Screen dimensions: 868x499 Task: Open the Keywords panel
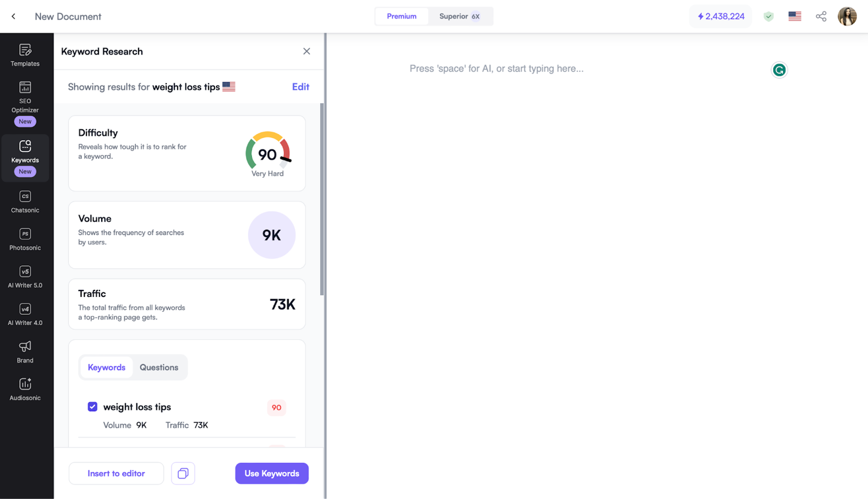click(x=24, y=158)
